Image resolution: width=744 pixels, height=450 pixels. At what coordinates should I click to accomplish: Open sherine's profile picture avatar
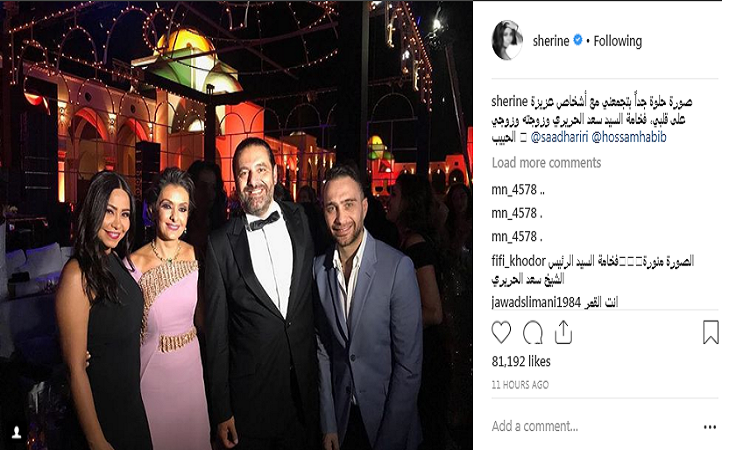[507, 40]
